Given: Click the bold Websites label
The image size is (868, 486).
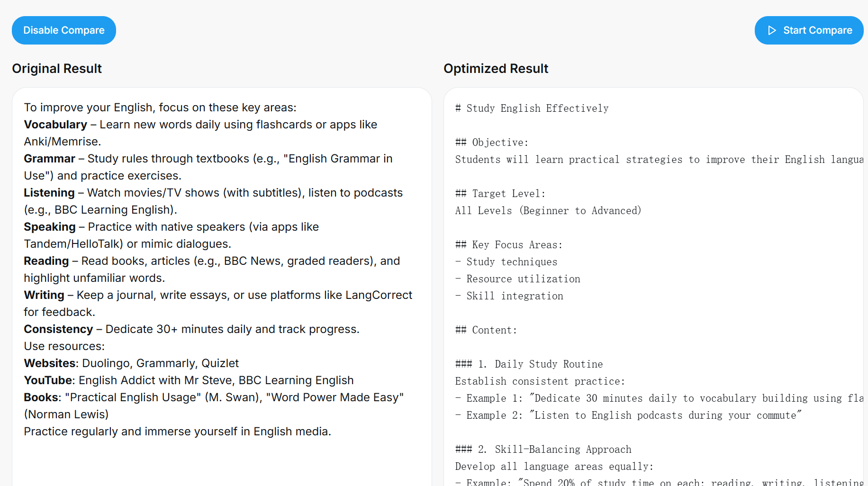Looking at the screenshot, I should [50, 363].
